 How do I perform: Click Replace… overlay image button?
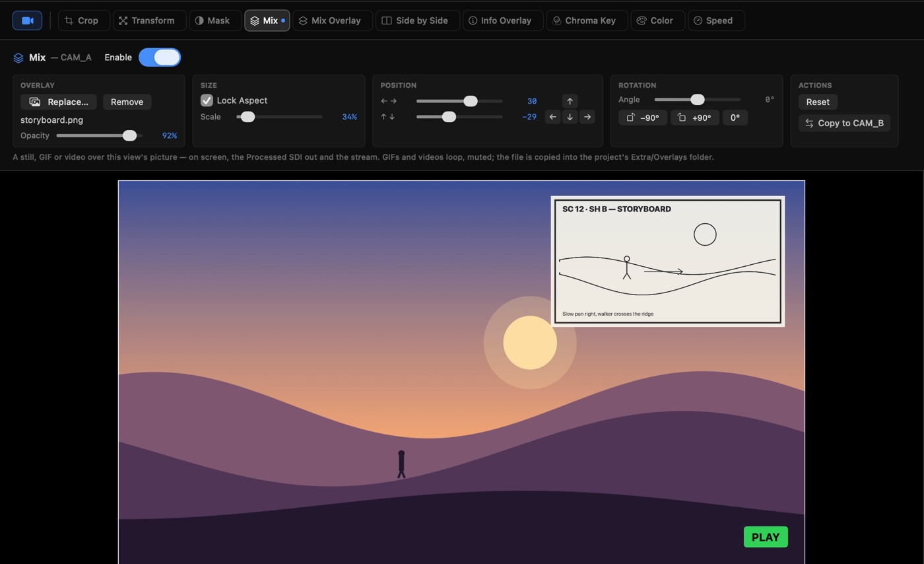click(59, 102)
